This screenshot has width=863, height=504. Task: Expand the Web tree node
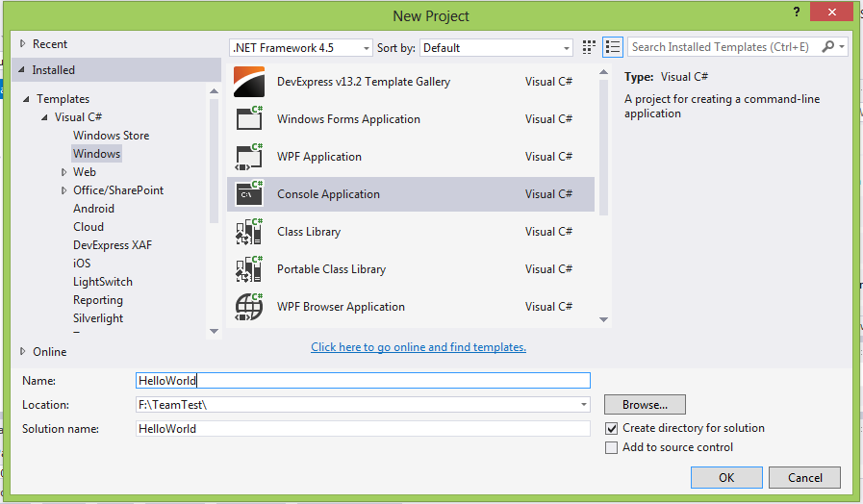click(63, 172)
